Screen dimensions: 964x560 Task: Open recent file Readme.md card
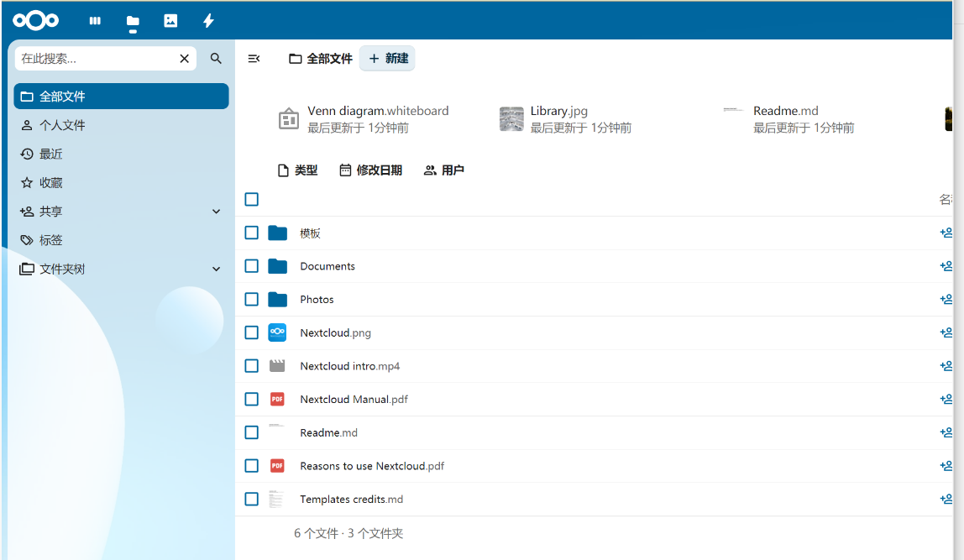[x=788, y=119]
